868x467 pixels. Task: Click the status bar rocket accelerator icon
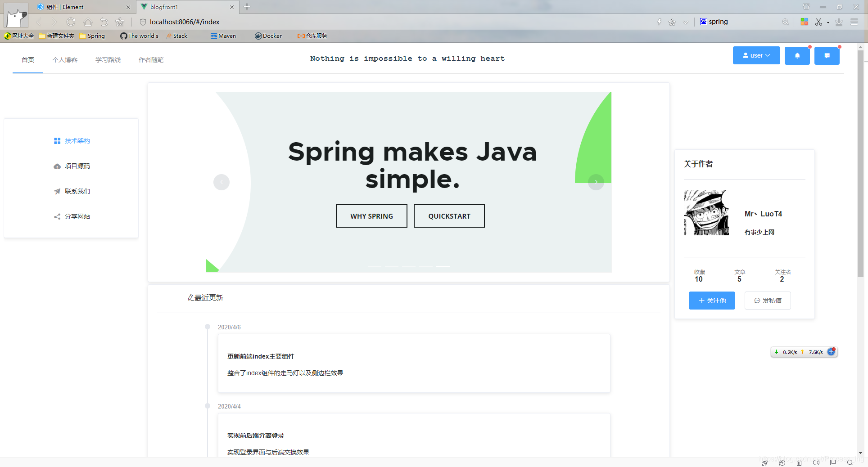click(765, 463)
